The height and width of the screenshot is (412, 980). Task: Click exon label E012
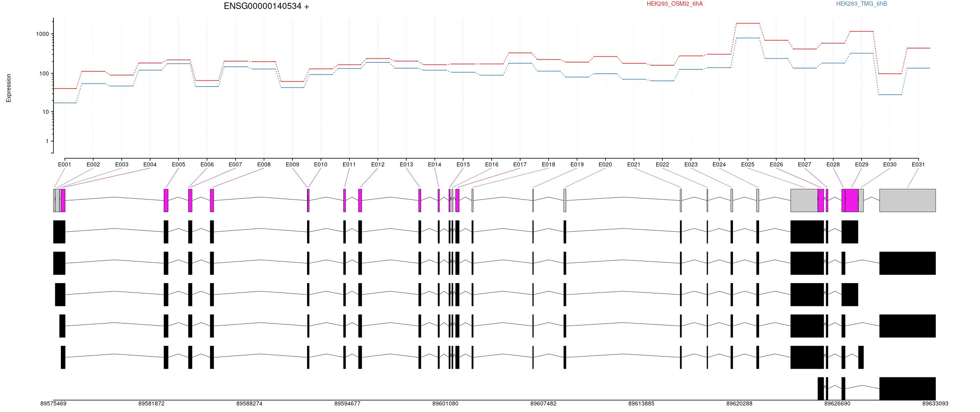click(x=378, y=164)
